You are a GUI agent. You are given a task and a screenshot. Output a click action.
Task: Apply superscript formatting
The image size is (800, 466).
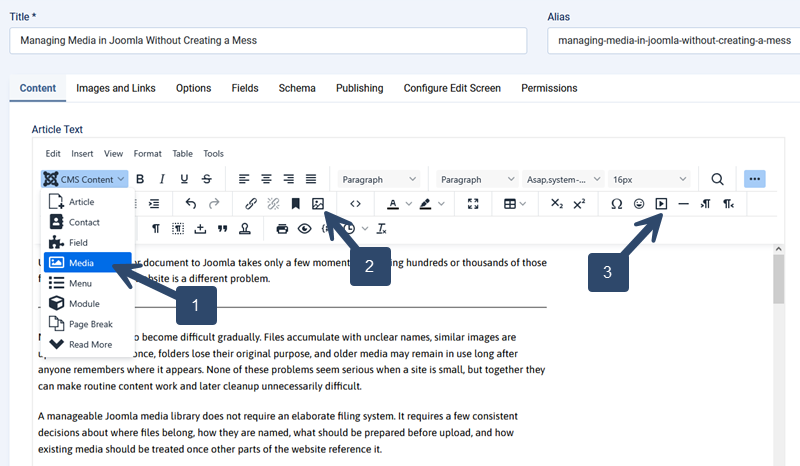click(579, 204)
